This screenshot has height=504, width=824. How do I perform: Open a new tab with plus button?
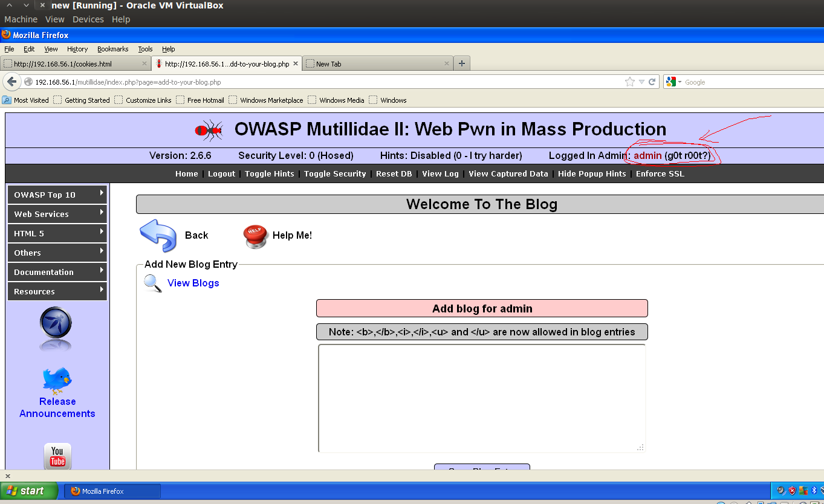pyautogui.click(x=462, y=63)
